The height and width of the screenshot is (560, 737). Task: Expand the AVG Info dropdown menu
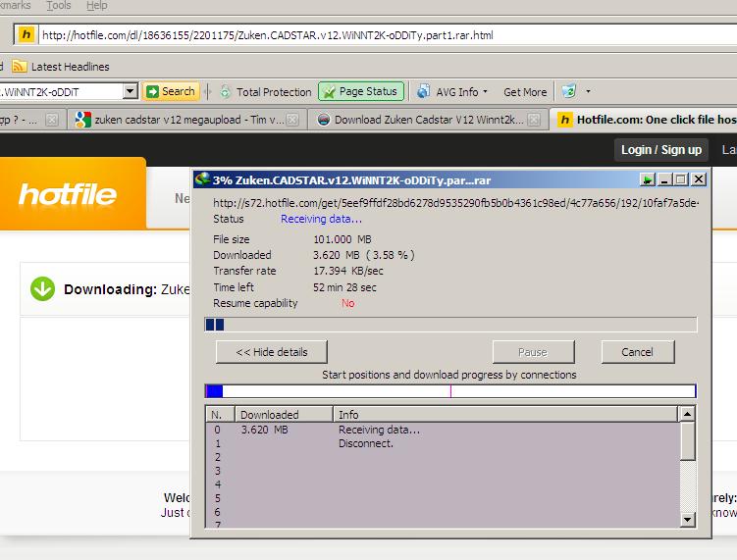click(485, 91)
